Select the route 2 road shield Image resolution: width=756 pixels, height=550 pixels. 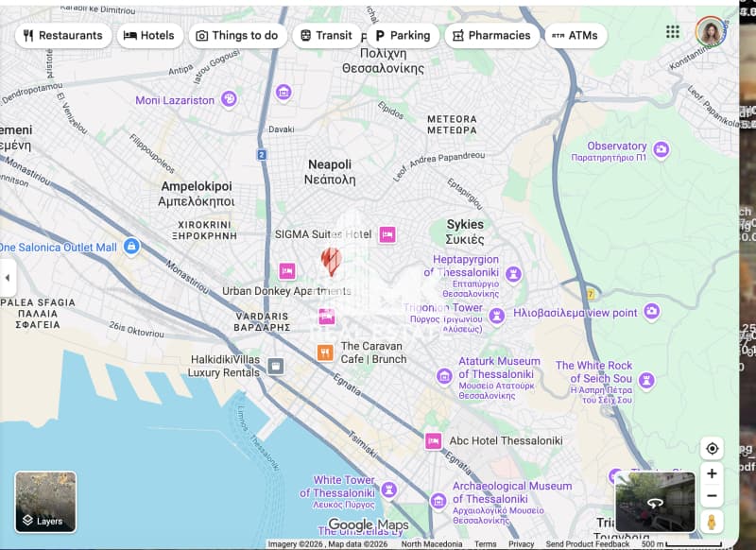click(x=262, y=155)
